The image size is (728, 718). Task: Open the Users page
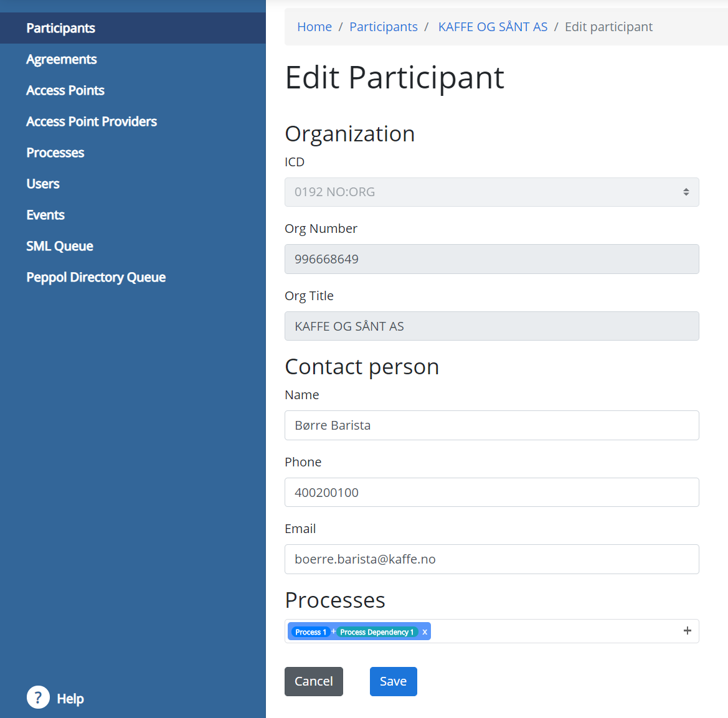[42, 184]
